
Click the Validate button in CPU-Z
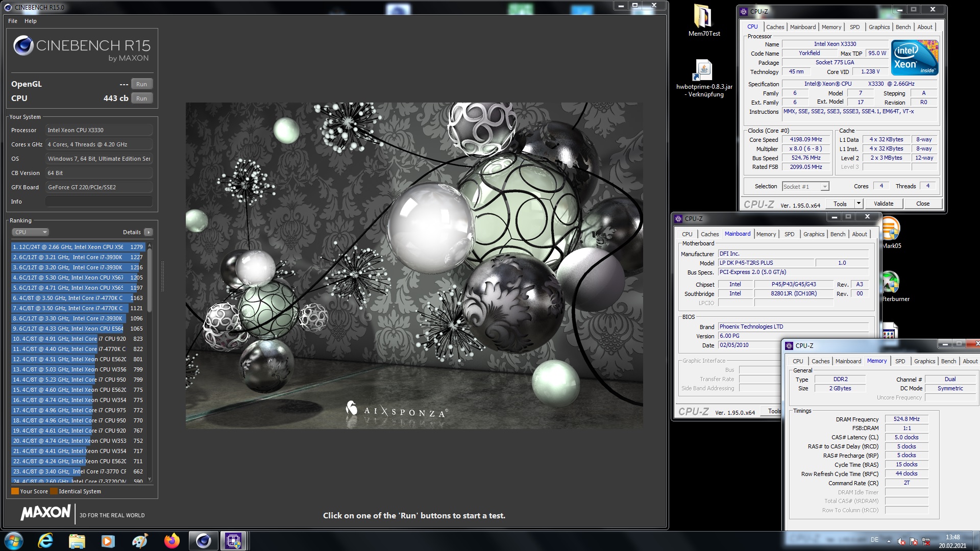(x=884, y=204)
